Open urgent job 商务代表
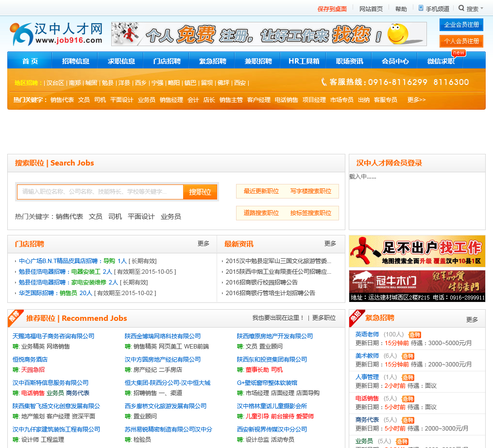 click(x=367, y=420)
